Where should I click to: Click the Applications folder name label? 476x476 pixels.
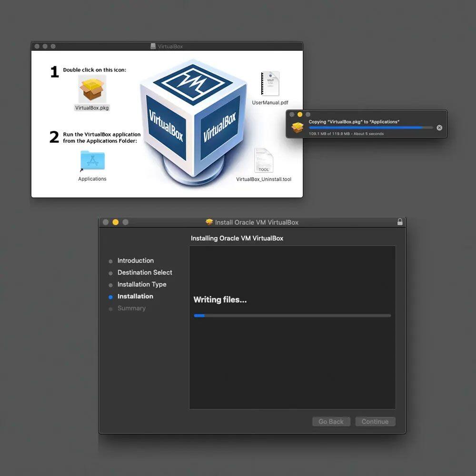(x=92, y=179)
